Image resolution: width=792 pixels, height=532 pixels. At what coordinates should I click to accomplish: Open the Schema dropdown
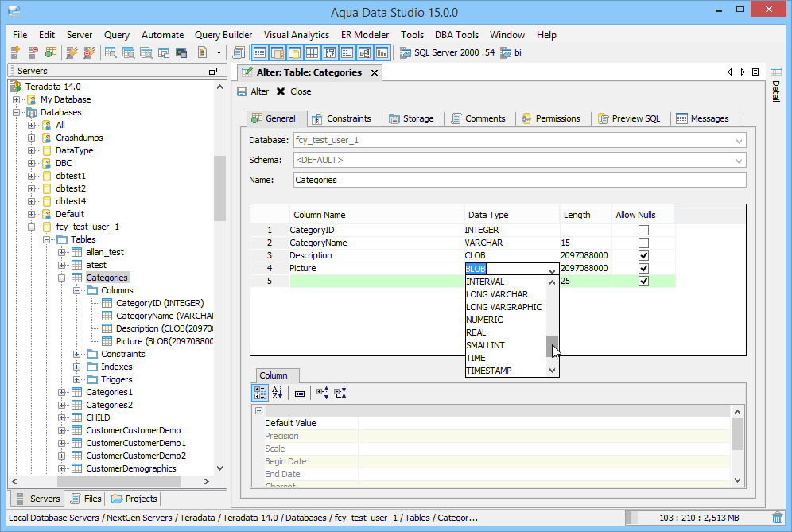(739, 161)
